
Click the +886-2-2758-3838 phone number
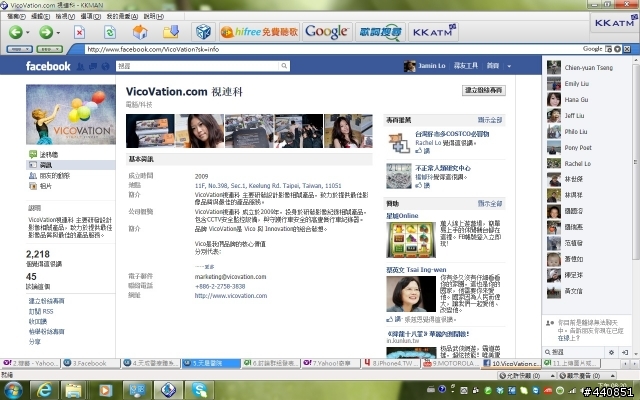point(220,286)
